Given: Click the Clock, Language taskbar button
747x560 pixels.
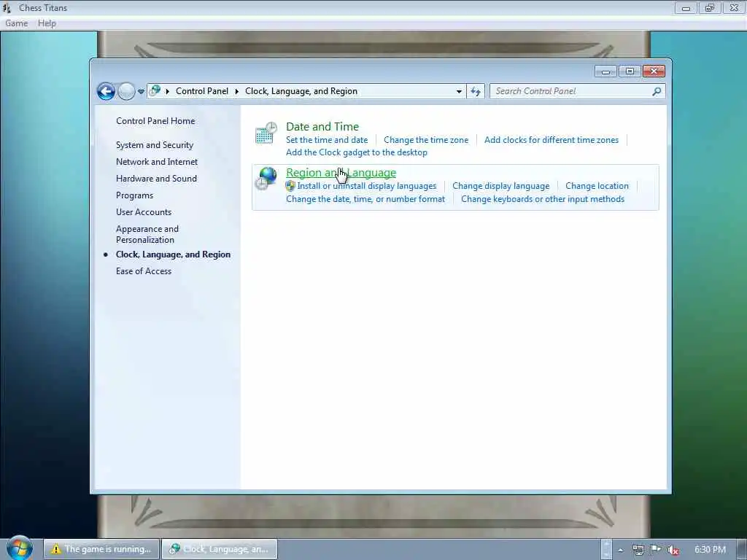Looking at the screenshot, I should 220,549.
